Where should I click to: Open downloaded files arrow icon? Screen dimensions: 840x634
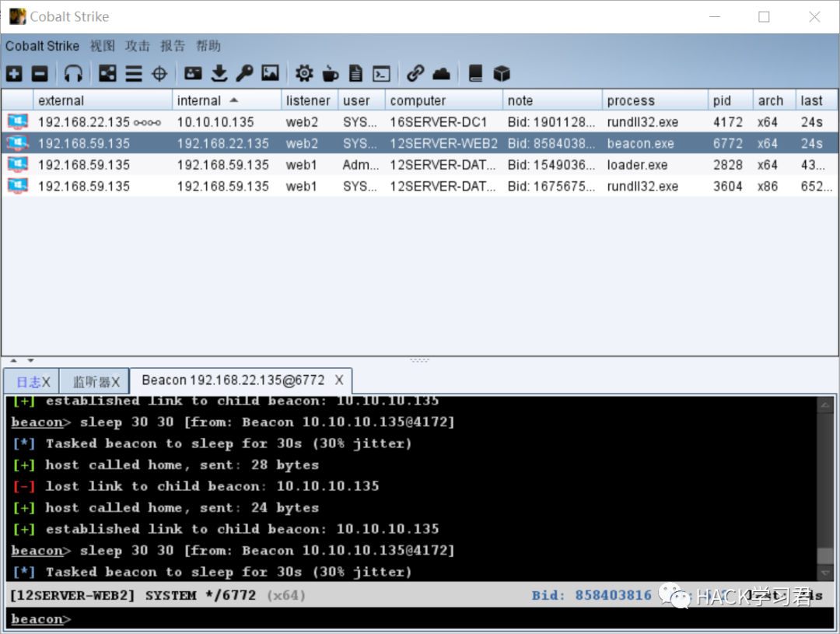click(x=219, y=73)
